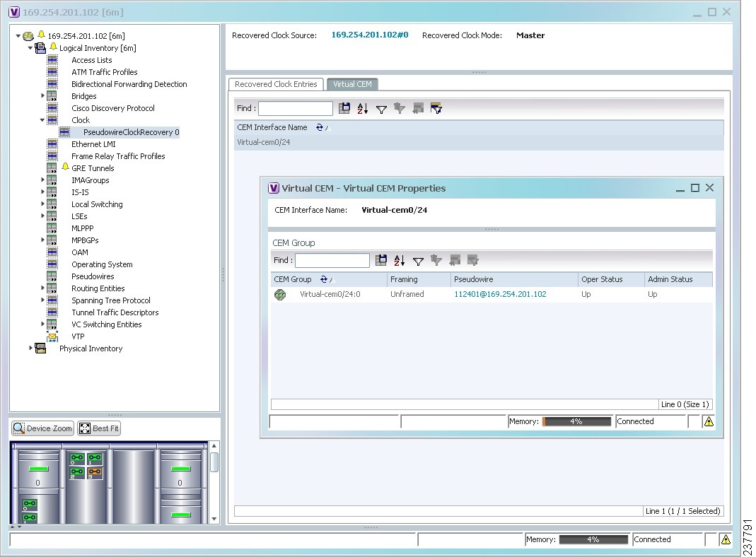756x557 pixels.
Task: Click Clear Filter icon in Virtual CEM tab toolbar
Action: coord(400,108)
